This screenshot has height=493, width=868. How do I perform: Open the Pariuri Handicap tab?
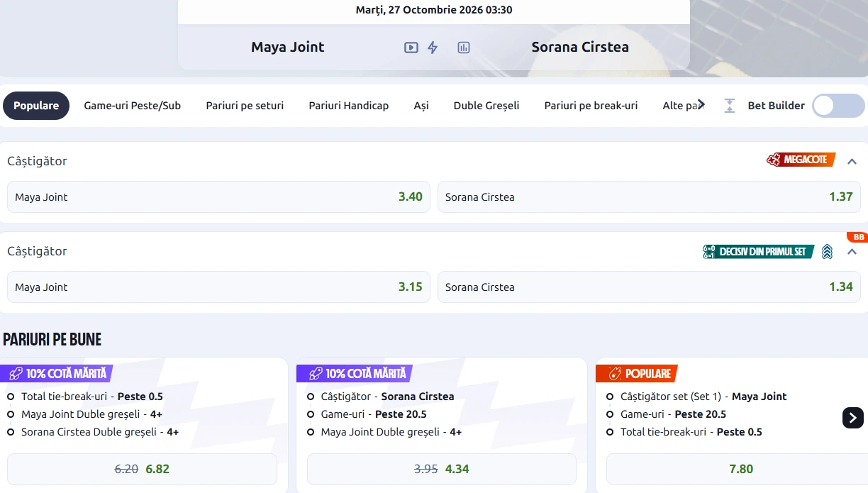pyautogui.click(x=349, y=106)
